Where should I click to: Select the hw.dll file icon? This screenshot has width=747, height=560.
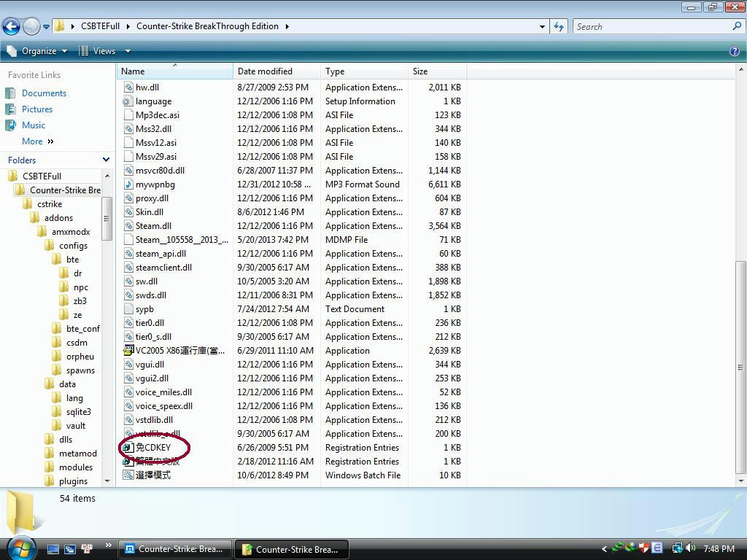click(128, 87)
